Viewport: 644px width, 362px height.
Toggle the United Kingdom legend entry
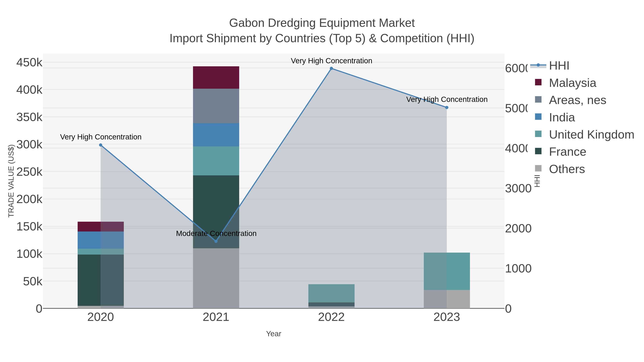tap(584, 134)
